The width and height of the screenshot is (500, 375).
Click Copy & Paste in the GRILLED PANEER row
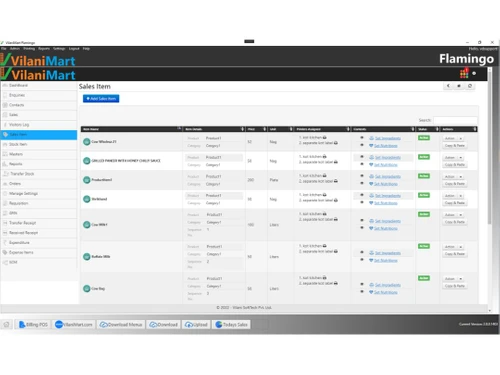tap(455, 165)
